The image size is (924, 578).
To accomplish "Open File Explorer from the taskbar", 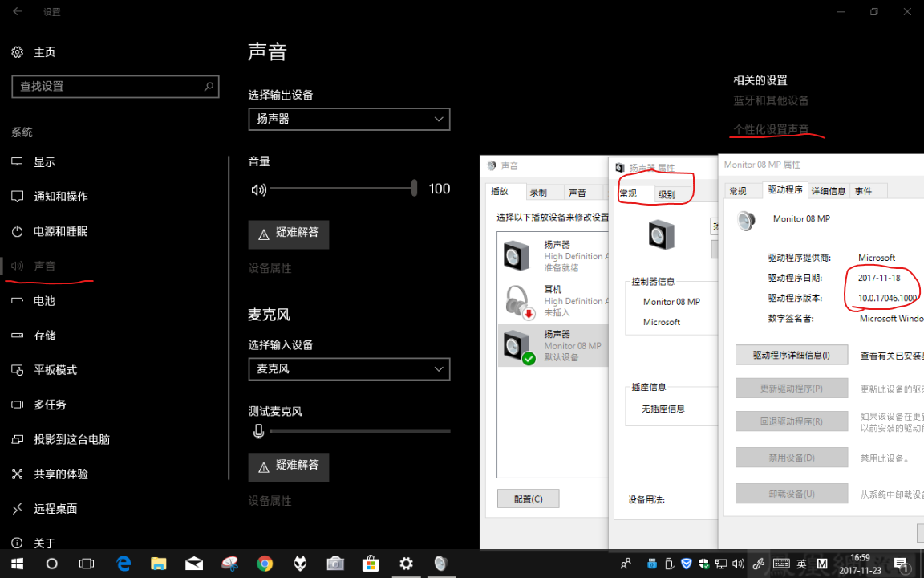I will (x=159, y=564).
